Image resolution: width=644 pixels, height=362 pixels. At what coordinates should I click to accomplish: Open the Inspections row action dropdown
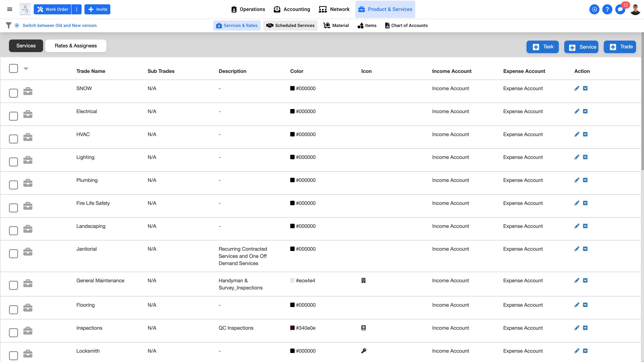pos(585,328)
